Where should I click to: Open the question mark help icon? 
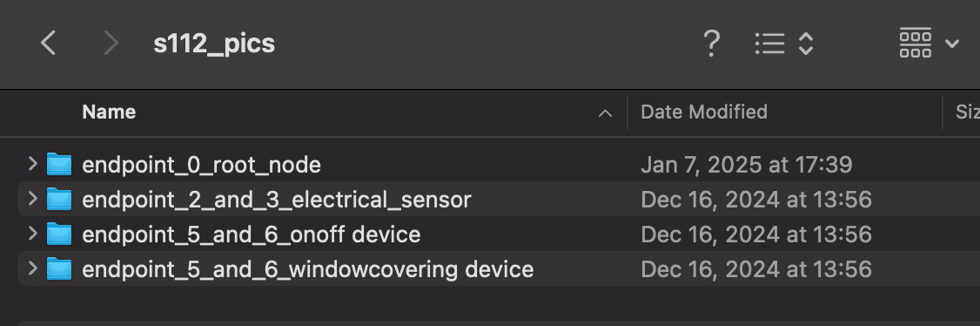711,44
